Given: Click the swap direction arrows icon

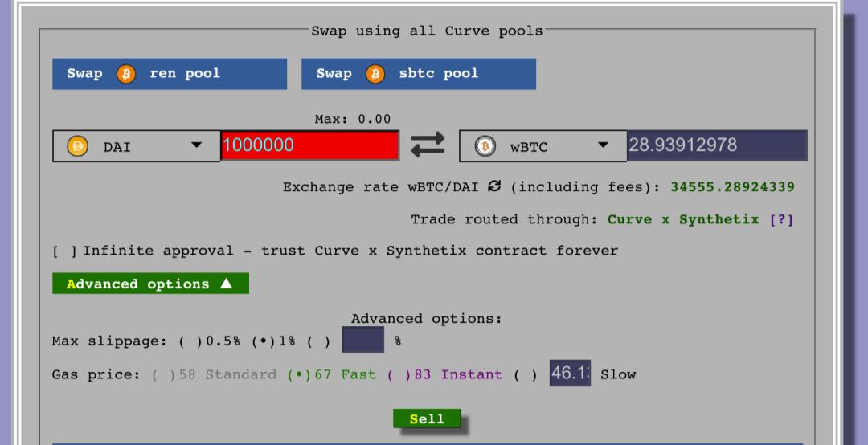Looking at the screenshot, I should point(428,145).
